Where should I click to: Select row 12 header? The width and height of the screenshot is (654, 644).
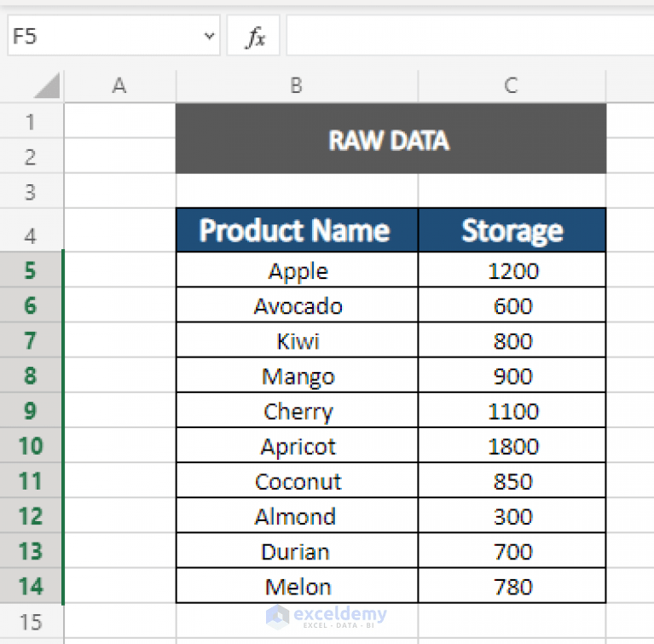[31, 515]
